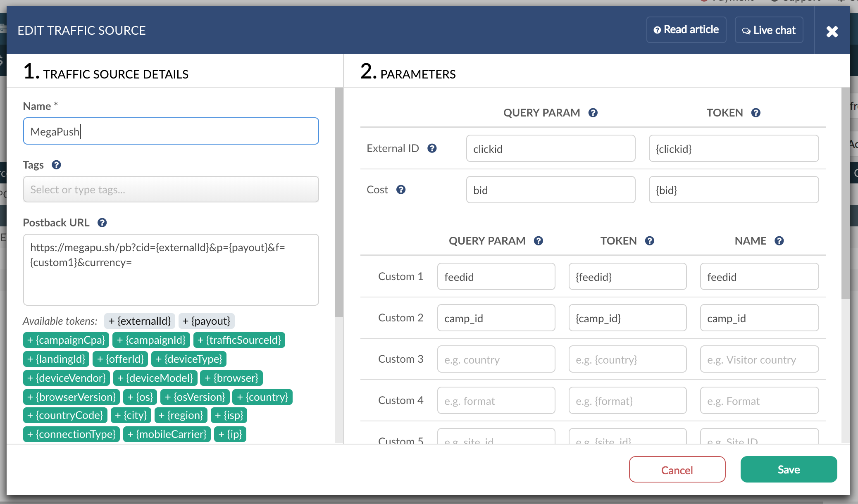The image size is (858, 504).
Task: Cancel editing the traffic source
Action: [x=677, y=470]
